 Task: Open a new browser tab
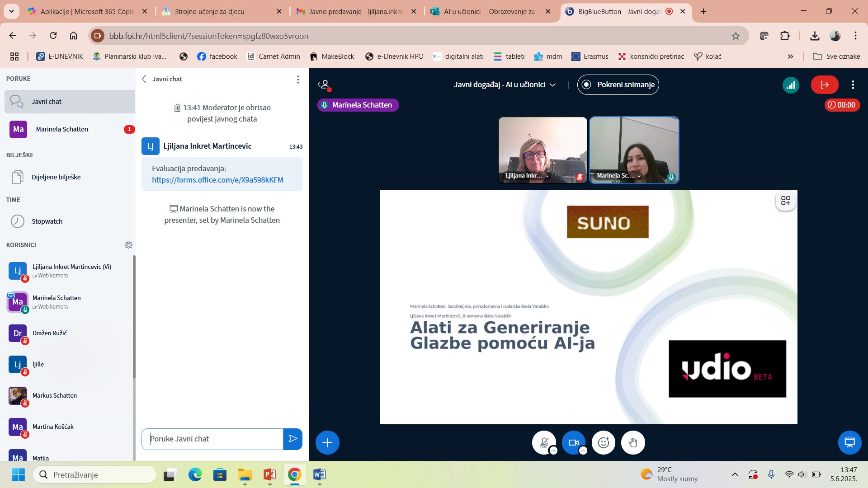pos(703,11)
